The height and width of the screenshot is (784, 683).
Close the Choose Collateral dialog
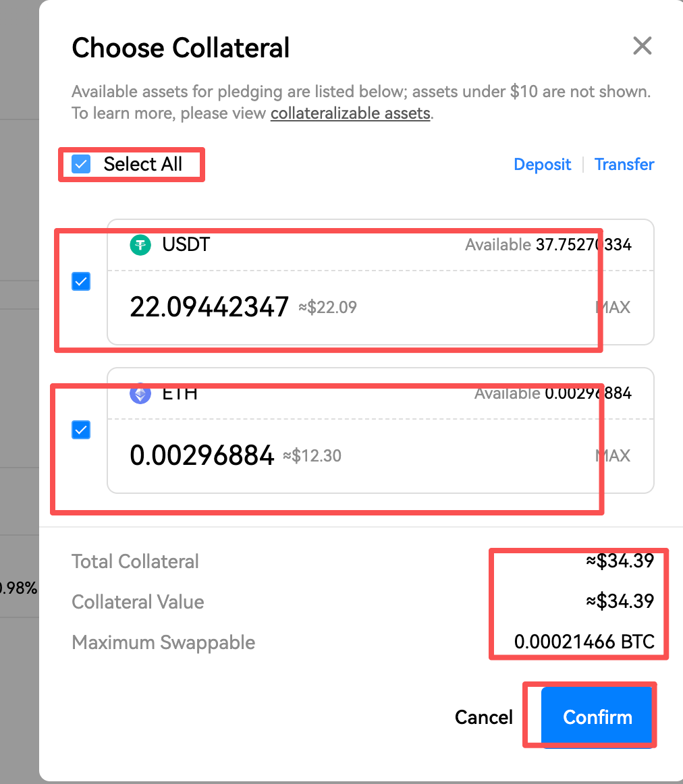click(x=642, y=46)
